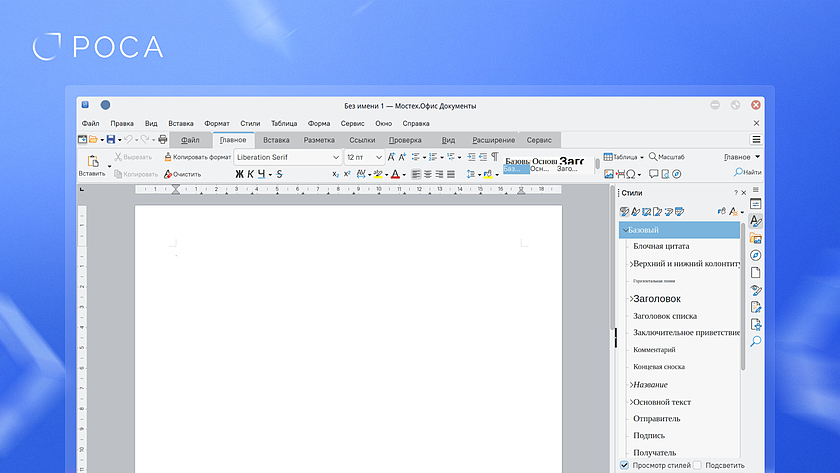This screenshot has height=473, width=840.
Task: Click the red font color swatch
Action: [395, 174]
